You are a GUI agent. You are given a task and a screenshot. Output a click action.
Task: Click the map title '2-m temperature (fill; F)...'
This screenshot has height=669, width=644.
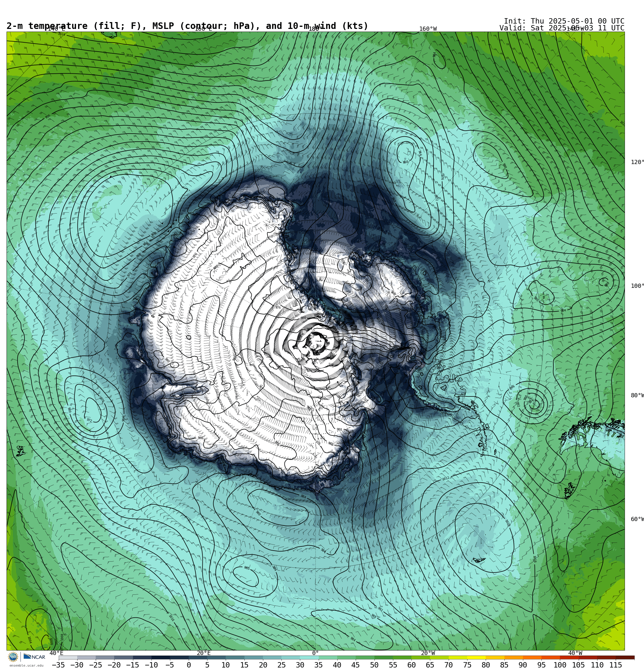tap(187, 26)
